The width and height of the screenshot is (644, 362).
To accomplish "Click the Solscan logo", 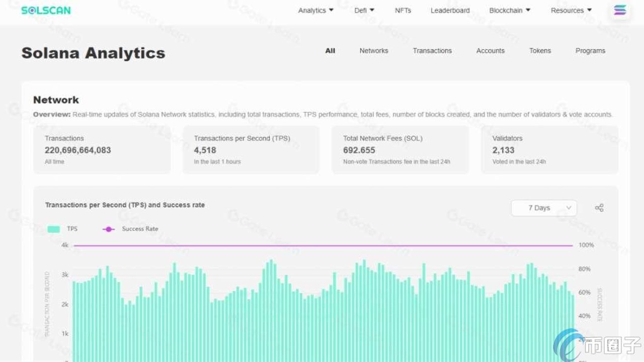I will pyautogui.click(x=46, y=10).
